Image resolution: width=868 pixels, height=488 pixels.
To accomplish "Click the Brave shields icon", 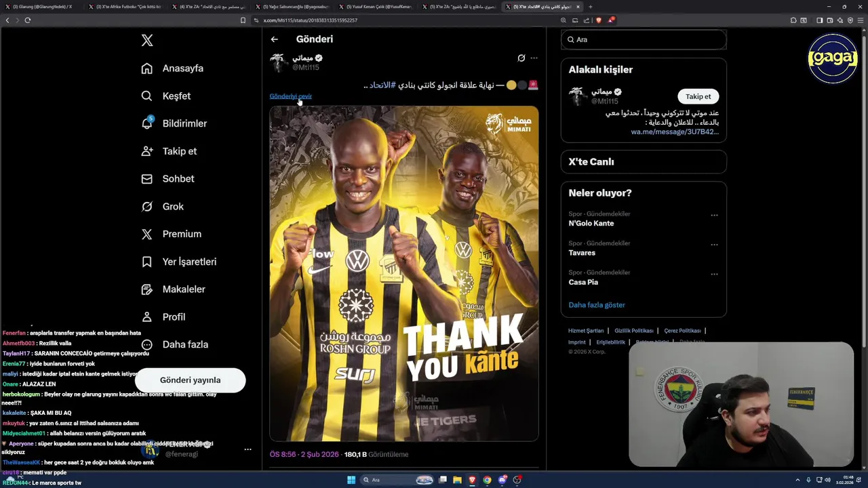I will click(599, 20).
